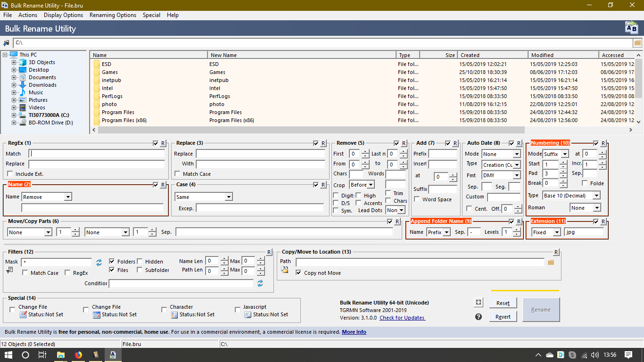Open the Help menu

click(173, 15)
